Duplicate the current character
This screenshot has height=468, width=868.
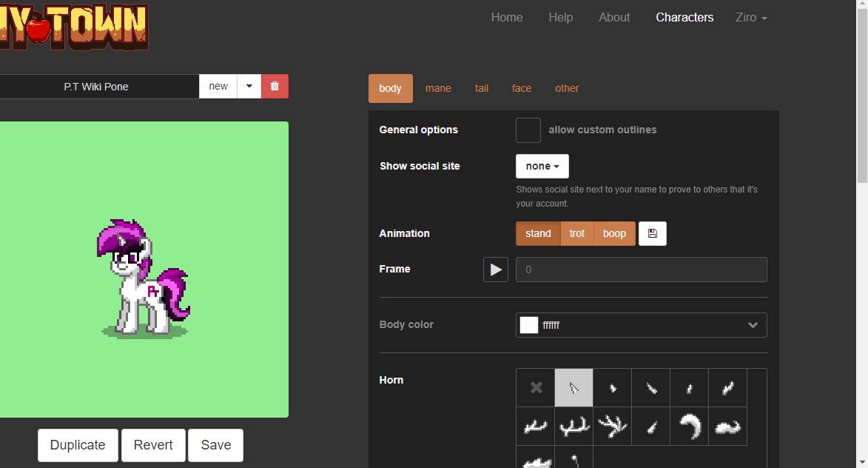(78, 445)
